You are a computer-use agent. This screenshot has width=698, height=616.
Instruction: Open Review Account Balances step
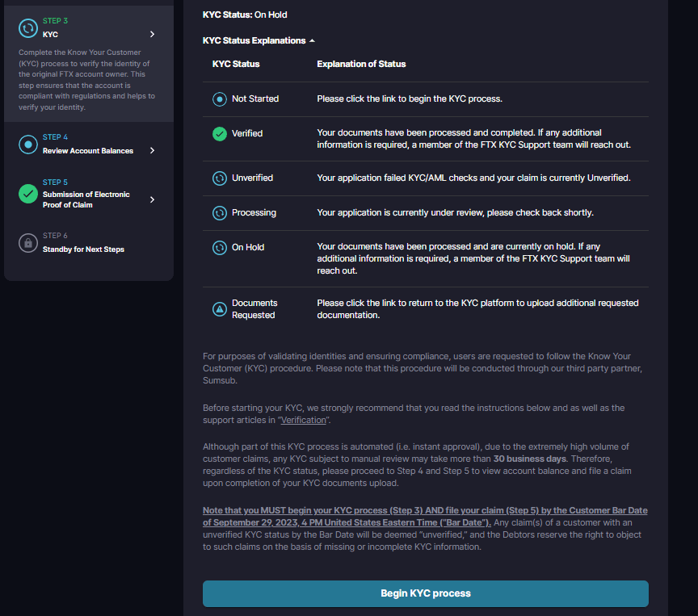click(x=88, y=151)
